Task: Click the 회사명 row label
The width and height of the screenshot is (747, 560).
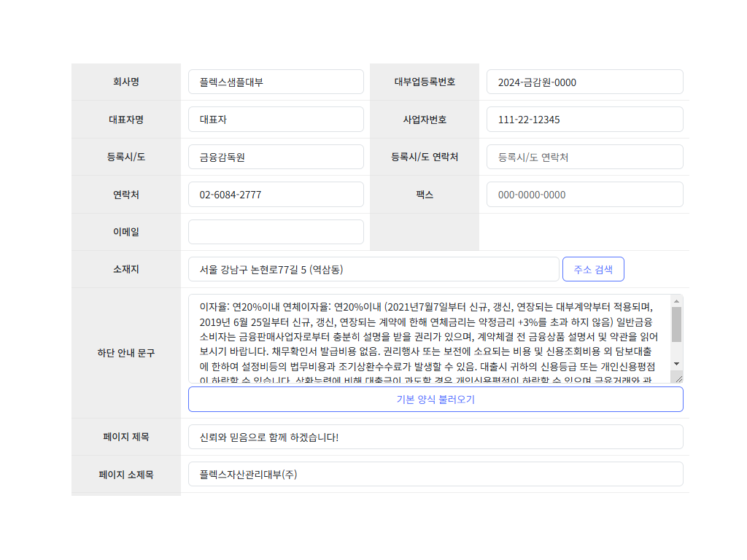Action: [125, 82]
